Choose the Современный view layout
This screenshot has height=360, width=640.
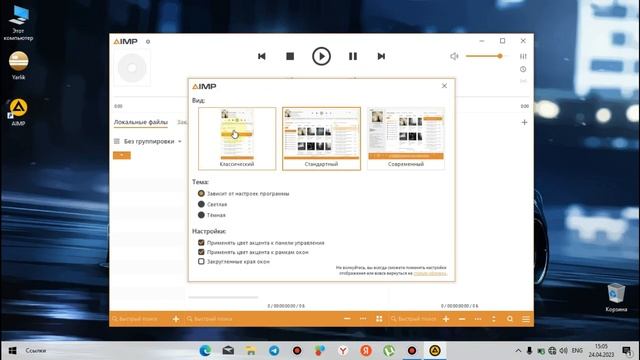coord(406,138)
